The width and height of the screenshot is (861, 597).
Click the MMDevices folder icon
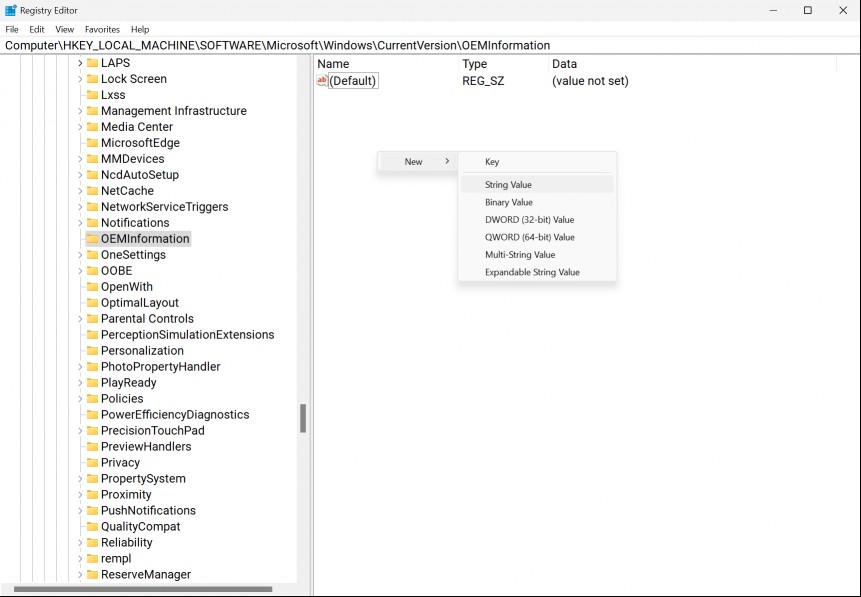tap(92, 158)
